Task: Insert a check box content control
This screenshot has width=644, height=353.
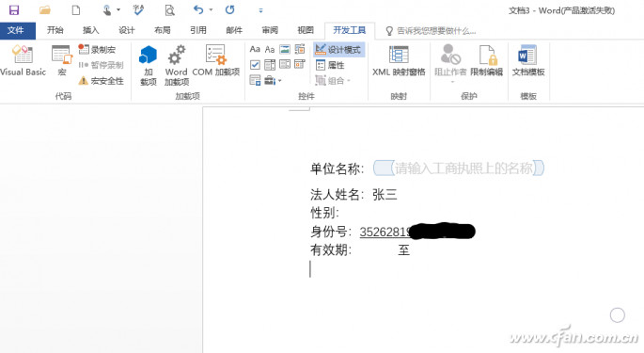Action: [x=255, y=65]
